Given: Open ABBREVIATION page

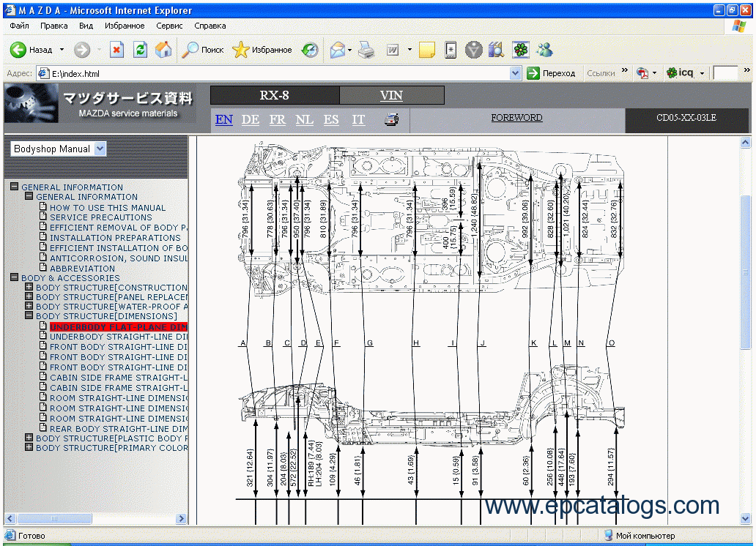Looking at the screenshot, I should 83,269.
